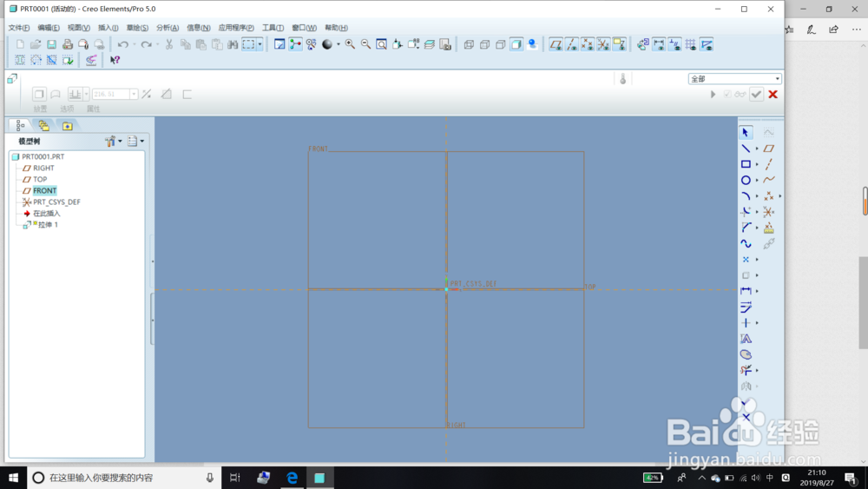Expand the rectangle tool flyout arrow
The image size is (868, 489).
pyautogui.click(x=757, y=164)
